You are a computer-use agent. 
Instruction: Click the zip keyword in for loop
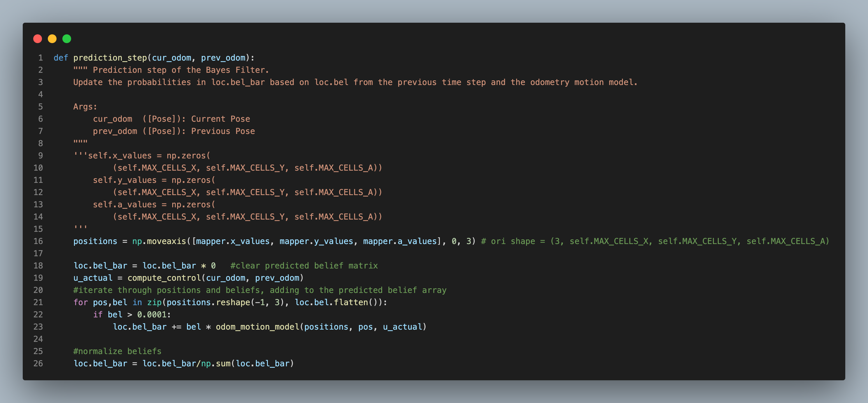(x=154, y=303)
